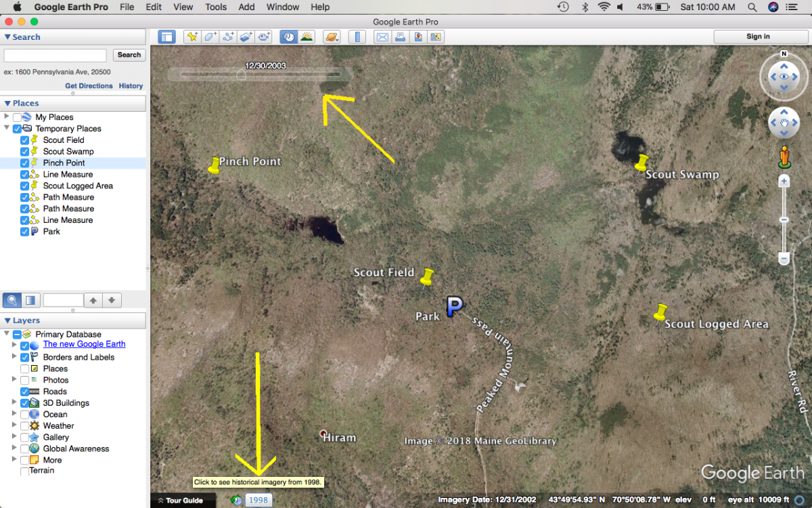Screen dimensions: 812x508
Task: Enable the Terrain checkbox
Action: pos(24,471)
